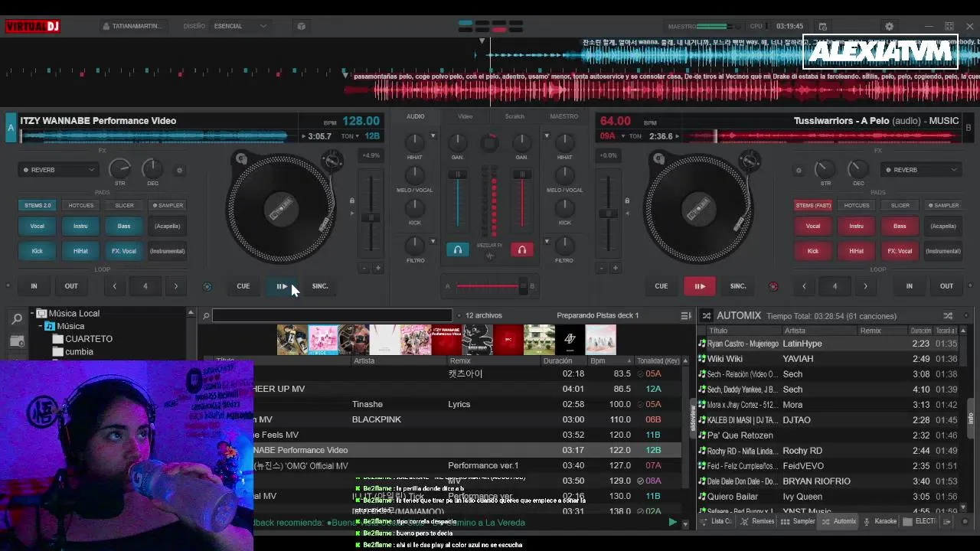Click deck A pitch minus button

[364, 269]
